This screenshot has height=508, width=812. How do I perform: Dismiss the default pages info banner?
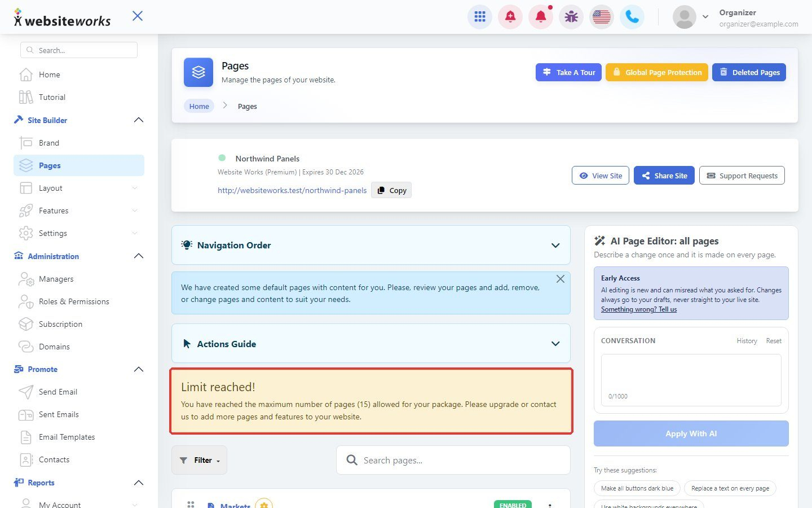pyautogui.click(x=561, y=279)
